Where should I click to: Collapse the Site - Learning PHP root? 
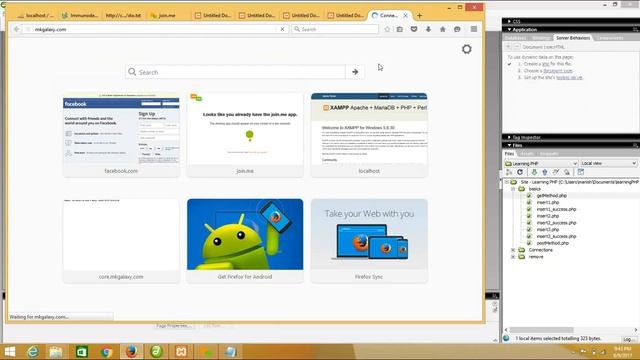tap(507, 182)
